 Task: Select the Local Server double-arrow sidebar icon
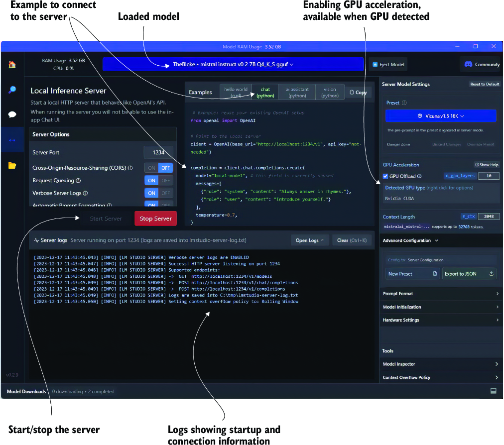pos(12,140)
